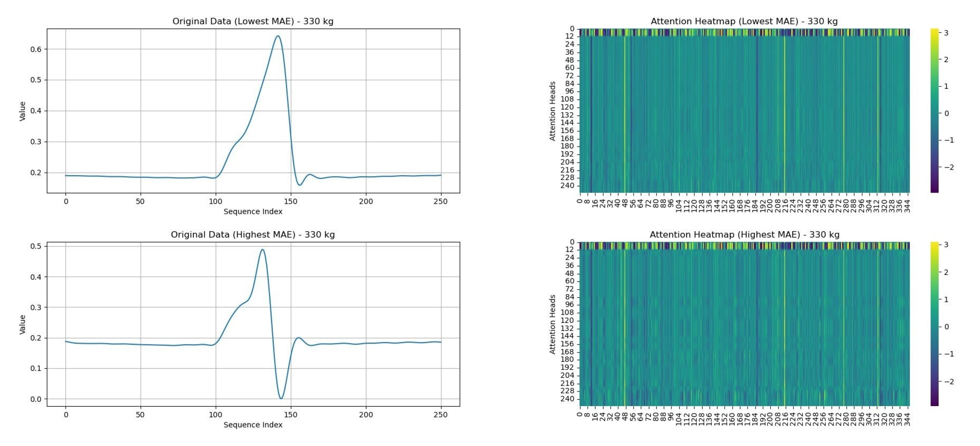This screenshot has width=980, height=446.
Task: Click the 50 x-axis tick on the Lowest MAE plot
Action: click(x=140, y=201)
